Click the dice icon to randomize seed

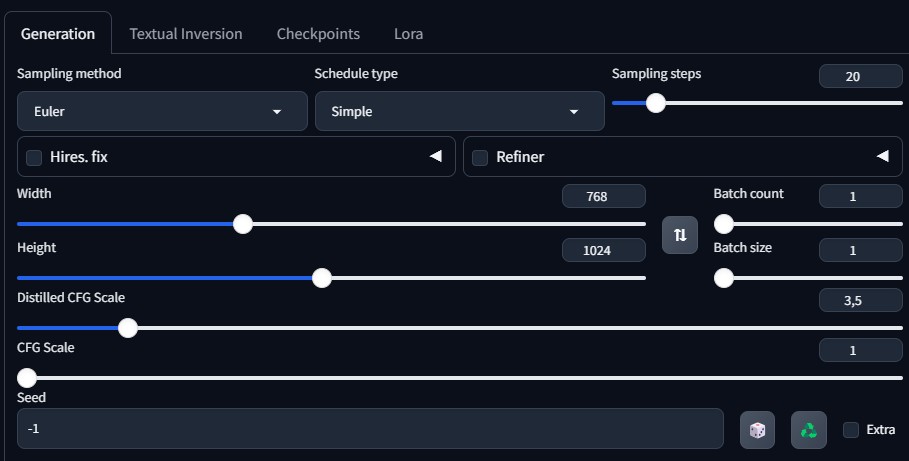point(757,430)
